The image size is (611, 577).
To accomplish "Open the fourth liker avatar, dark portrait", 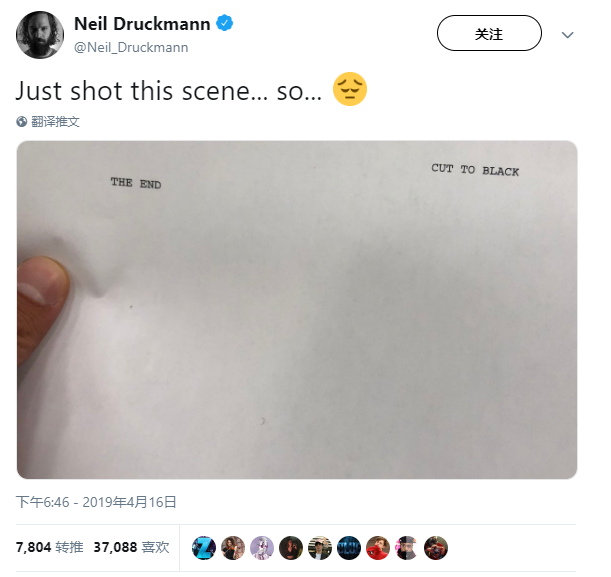I will (291, 548).
